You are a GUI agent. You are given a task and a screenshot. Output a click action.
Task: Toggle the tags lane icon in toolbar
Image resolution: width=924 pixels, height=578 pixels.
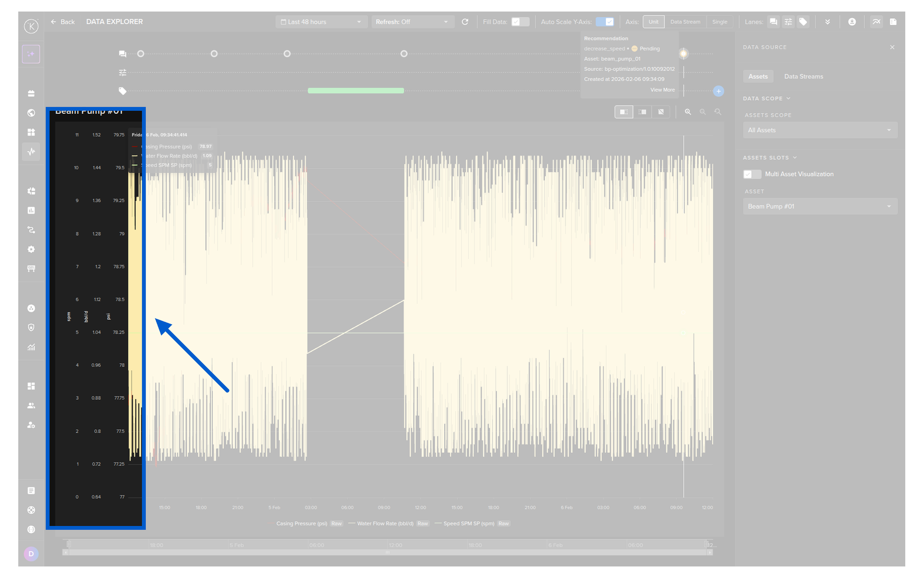tap(803, 22)
